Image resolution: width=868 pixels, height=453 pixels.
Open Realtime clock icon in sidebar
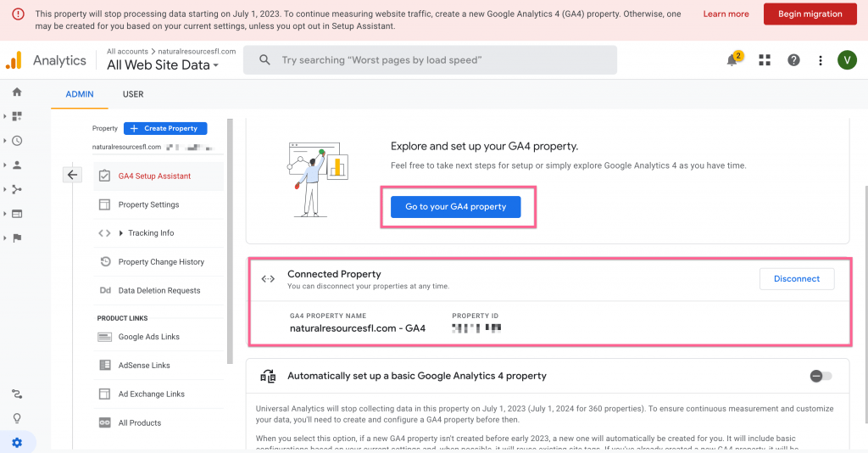[x=17, y=141]
